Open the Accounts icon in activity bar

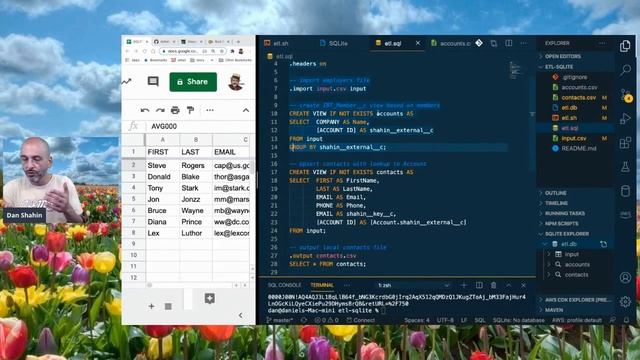click(625, 278)
